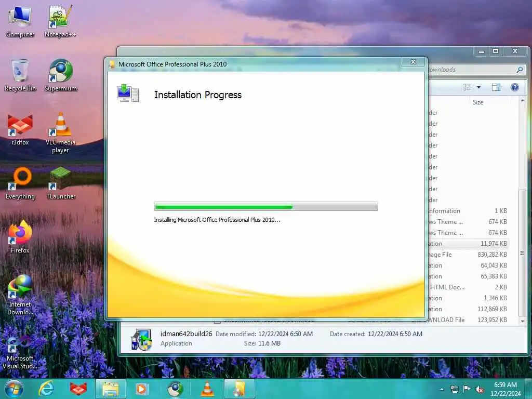Open Internet Explorer from the taskbar
532x399 pixels.
click(x=46, y=389)
